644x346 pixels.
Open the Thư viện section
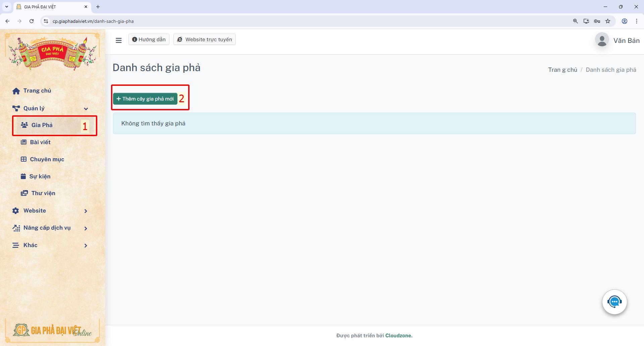[x=43, y=193]
